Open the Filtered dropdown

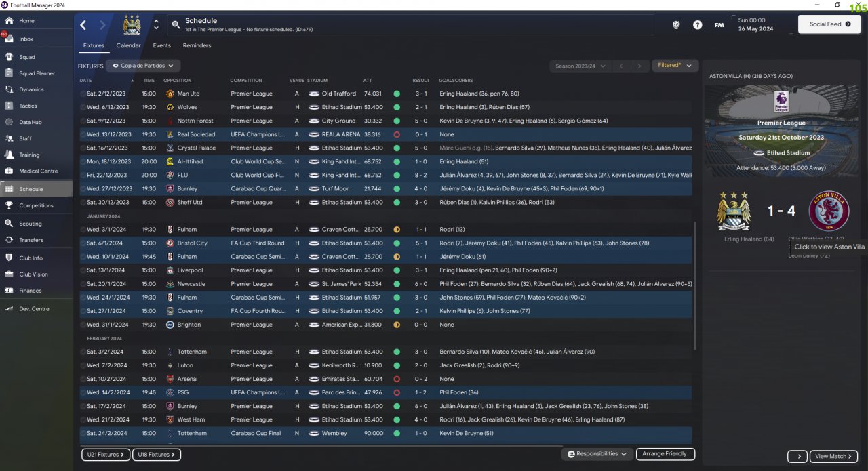tap(675, 66)
